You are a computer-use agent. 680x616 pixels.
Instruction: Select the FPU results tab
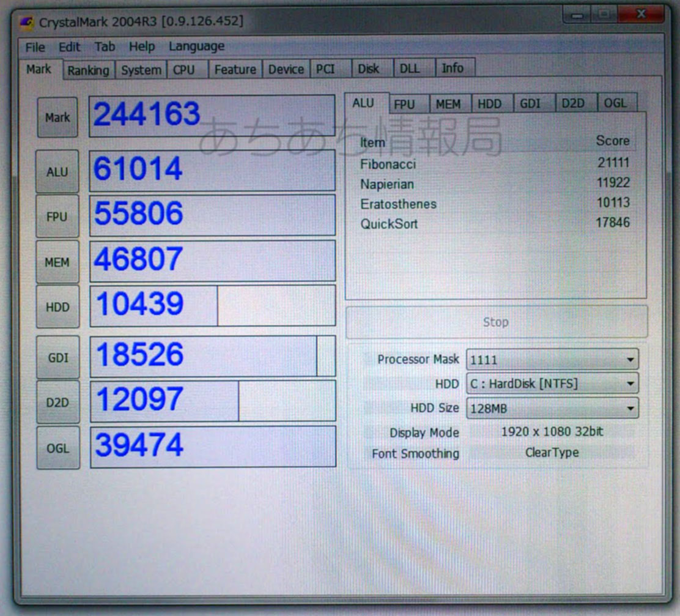tap(404, 105)
